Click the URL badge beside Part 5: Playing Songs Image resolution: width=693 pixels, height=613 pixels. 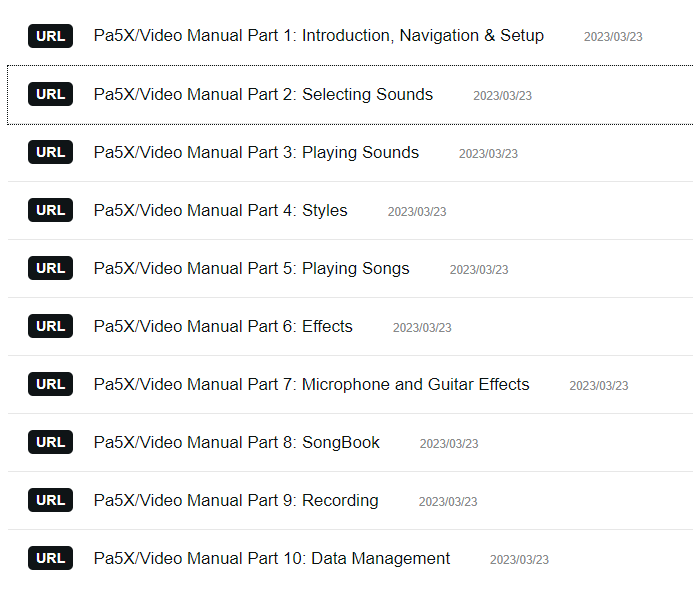[50, 268]
